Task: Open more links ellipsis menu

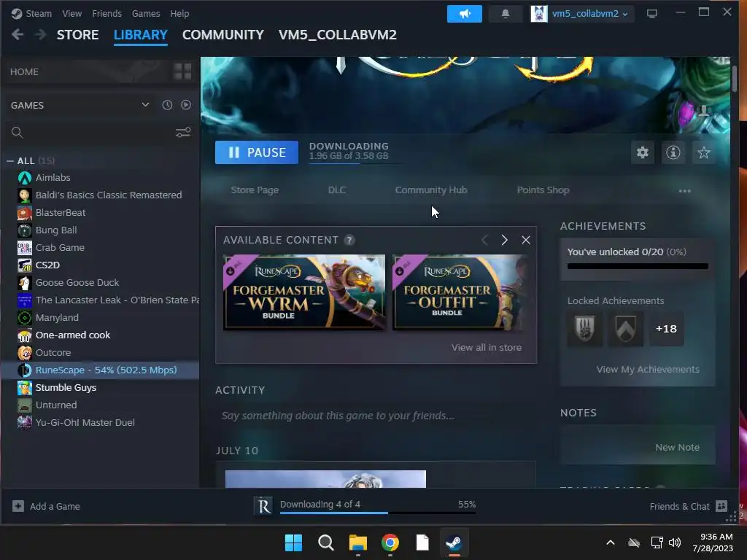Action: (x=684, y=190)
